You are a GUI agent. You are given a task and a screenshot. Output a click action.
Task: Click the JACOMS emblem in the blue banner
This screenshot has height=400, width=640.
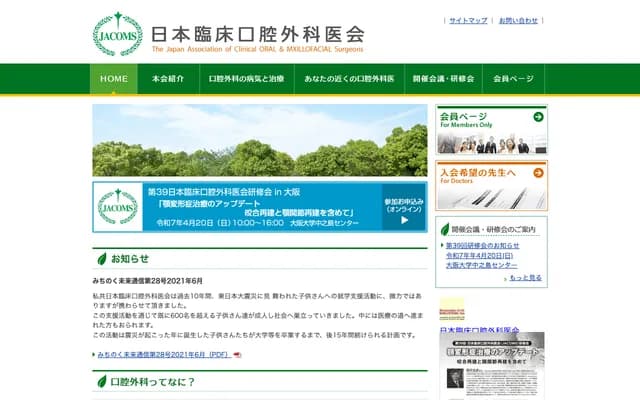coord(118,206)
